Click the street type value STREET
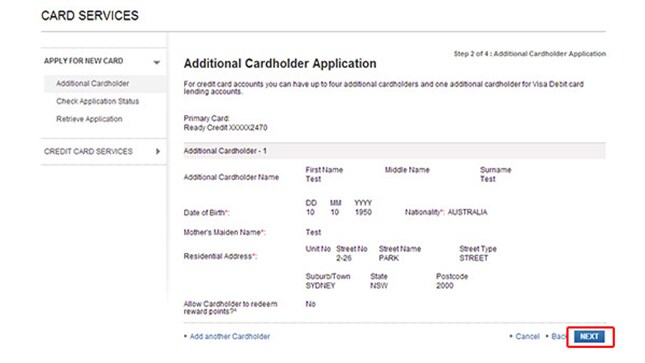Screen dimensions: 645x363 [x=473, y=258]
